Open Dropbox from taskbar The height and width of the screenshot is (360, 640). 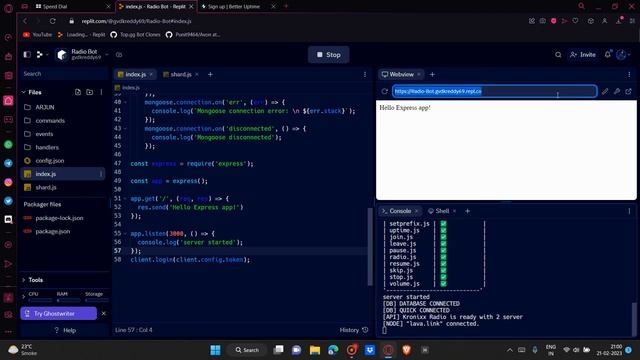370,350
